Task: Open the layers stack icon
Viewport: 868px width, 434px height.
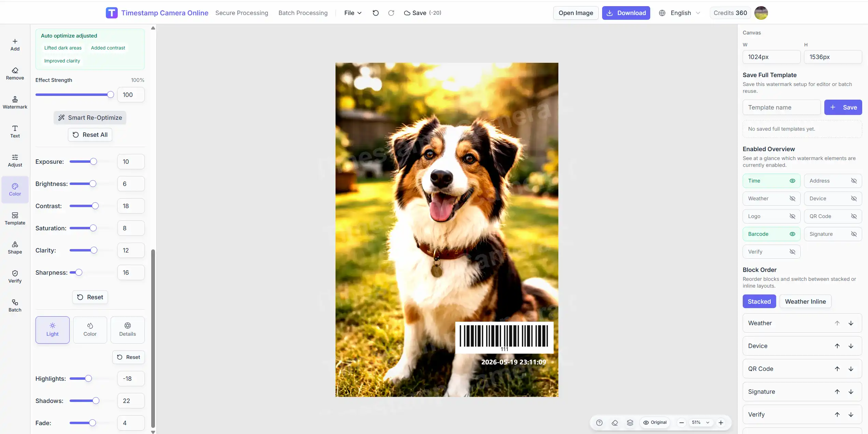Action: 630,423
